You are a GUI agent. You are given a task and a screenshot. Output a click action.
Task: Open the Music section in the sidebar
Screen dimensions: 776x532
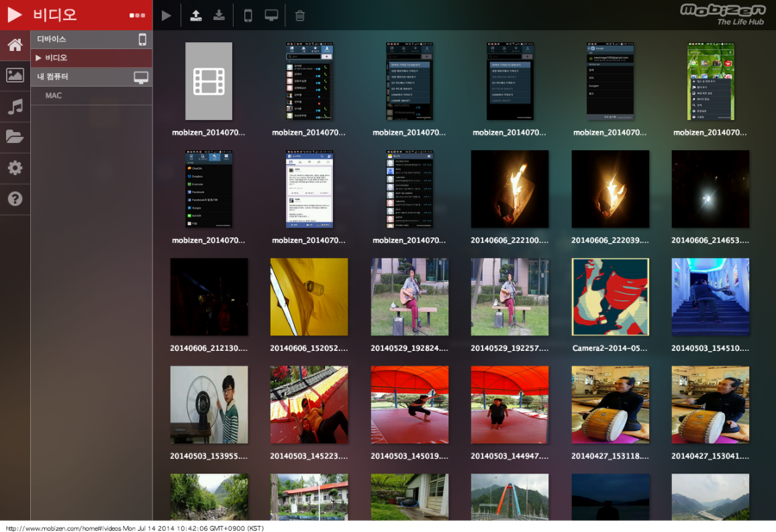(x=15, y=106)
